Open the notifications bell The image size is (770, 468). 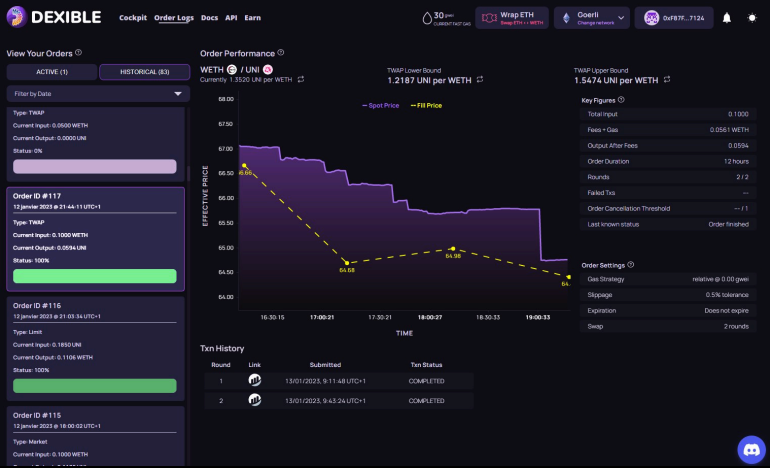click(x=727, y=18)
